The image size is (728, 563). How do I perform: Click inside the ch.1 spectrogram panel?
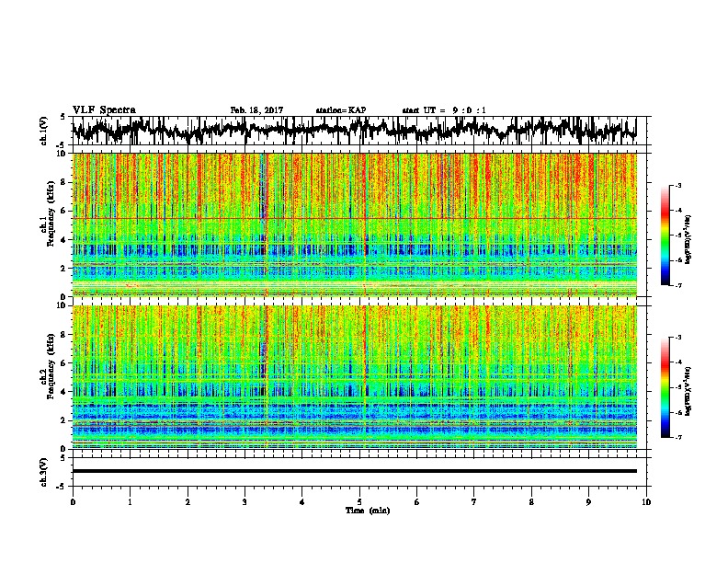355,224
